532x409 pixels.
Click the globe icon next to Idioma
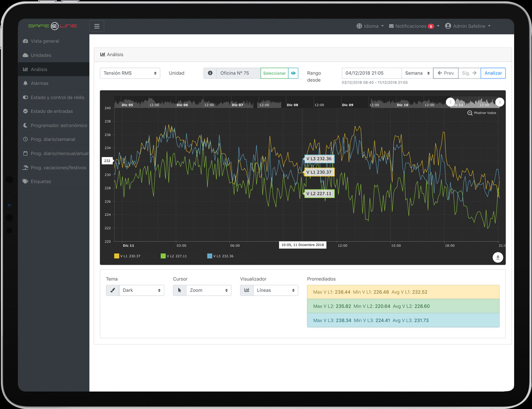click(x=359, y=26)
